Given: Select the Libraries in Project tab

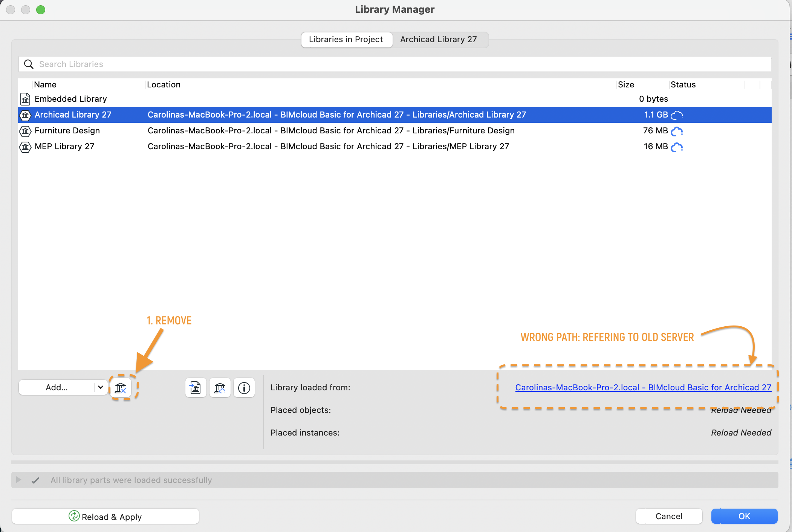Looking at the screenshot, I should coord(346,40).
